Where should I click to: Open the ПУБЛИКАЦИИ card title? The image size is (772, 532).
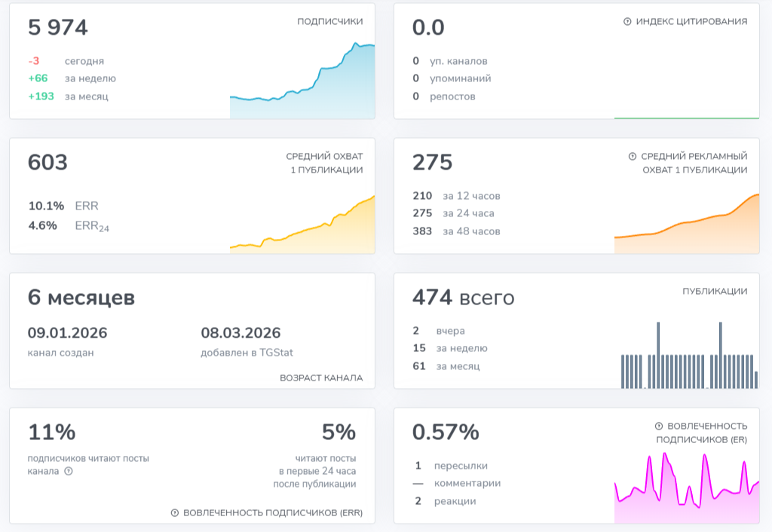coord(715,292)
